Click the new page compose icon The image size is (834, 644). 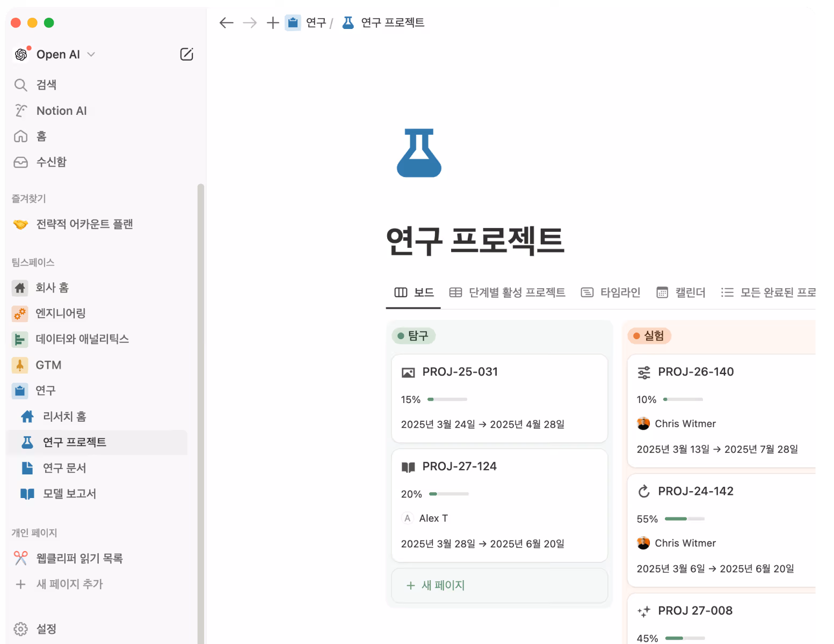[x=186, y=54]
